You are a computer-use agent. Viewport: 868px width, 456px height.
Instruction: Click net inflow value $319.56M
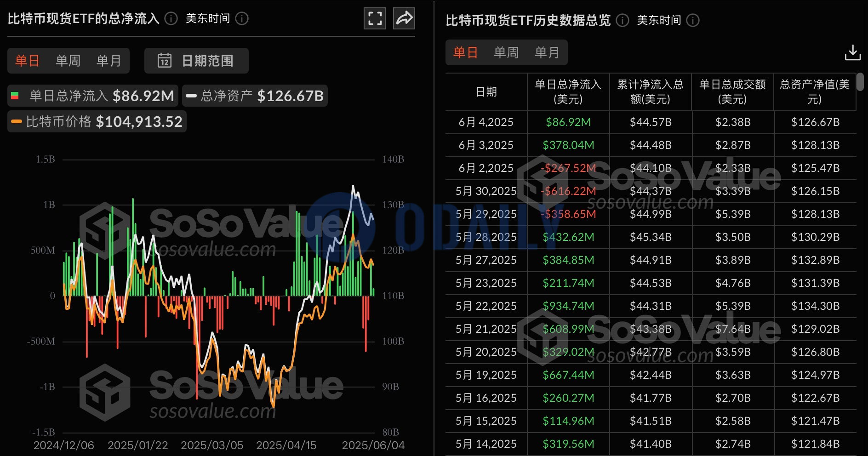(568, 444)
